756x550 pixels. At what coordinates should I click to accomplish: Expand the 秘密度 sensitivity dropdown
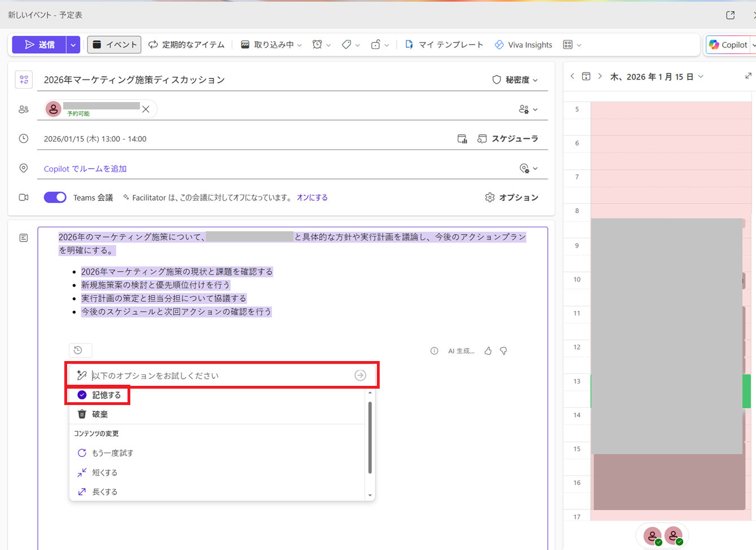[516, 80]
